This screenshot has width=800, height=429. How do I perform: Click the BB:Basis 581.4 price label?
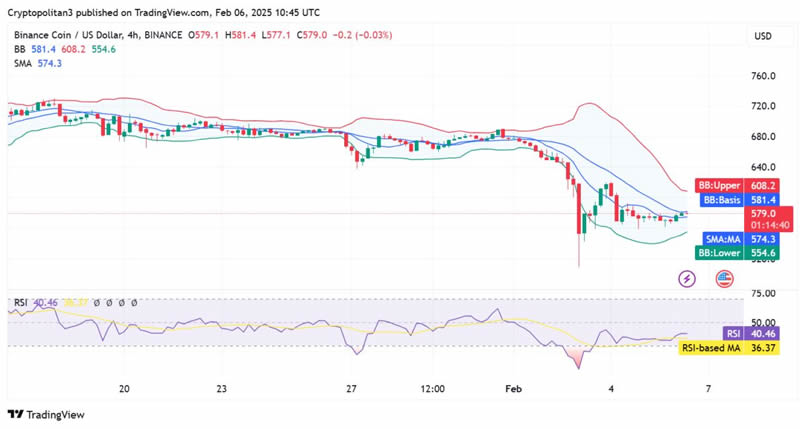click(739, 200)
